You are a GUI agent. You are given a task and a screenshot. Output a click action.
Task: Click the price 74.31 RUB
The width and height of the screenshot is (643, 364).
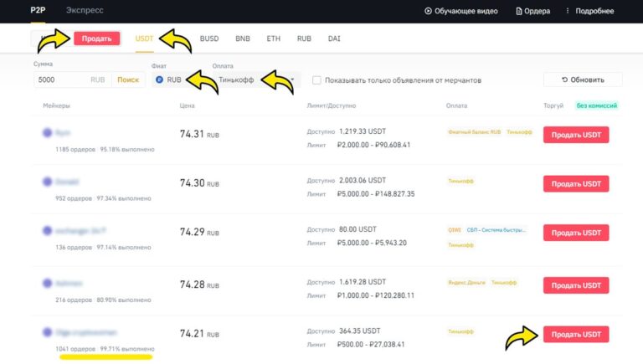199,134
